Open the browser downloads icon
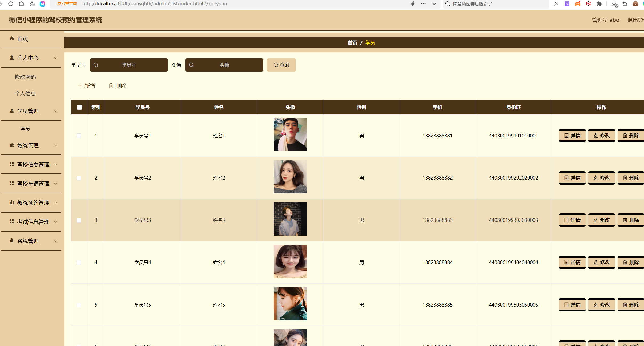 (x=614, y=4)
